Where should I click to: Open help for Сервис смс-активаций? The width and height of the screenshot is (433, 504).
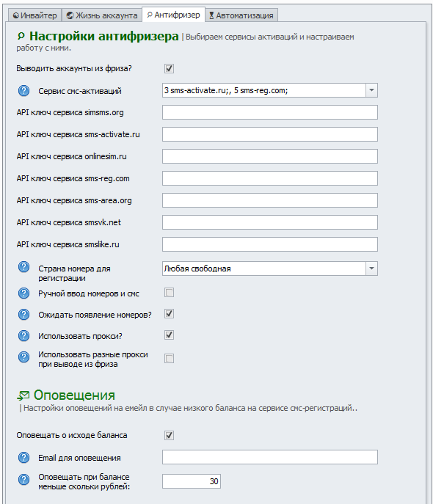coord(23,91)
